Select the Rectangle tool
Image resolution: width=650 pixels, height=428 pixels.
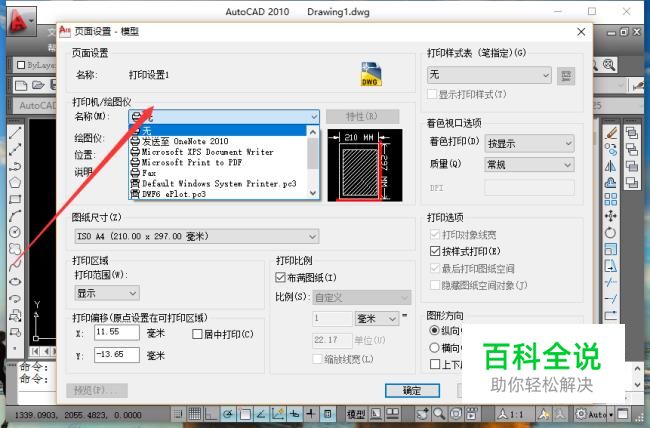[x=15, y=199]
